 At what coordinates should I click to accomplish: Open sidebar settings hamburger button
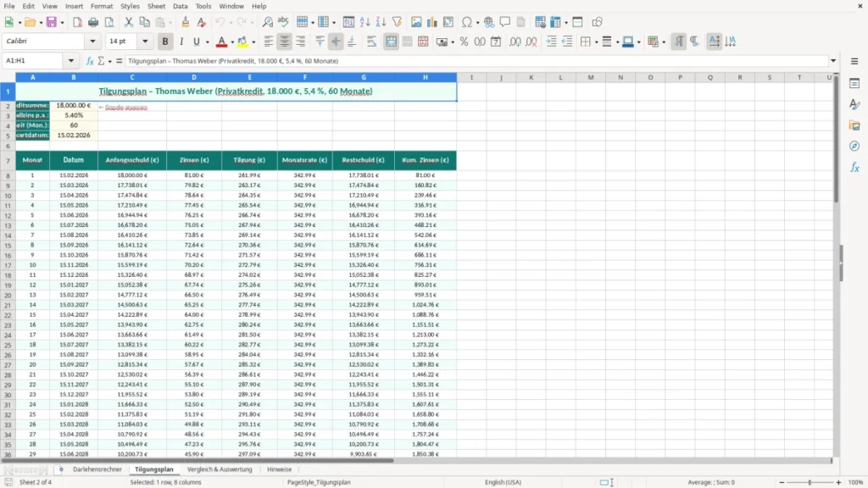point(854,61)
